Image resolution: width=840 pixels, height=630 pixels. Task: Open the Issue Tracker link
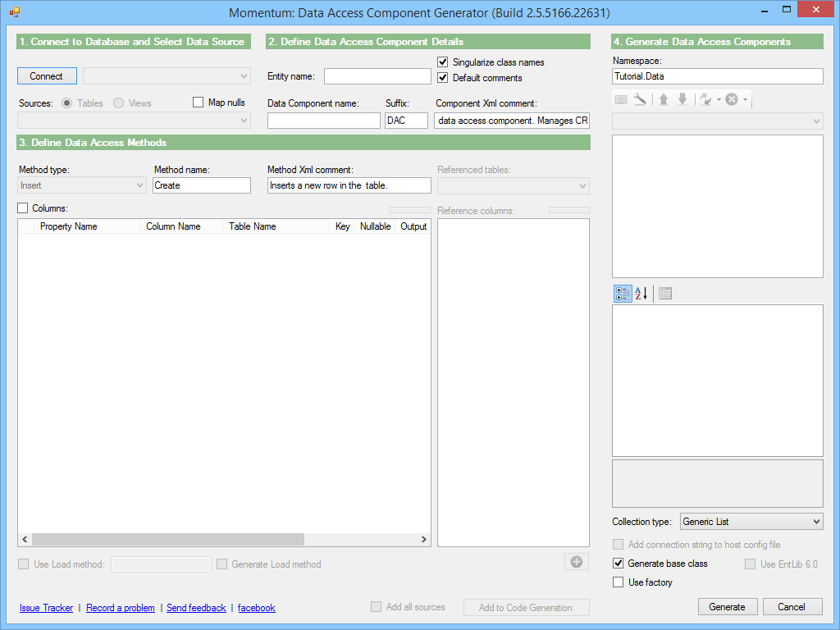[x=46, y=608]
